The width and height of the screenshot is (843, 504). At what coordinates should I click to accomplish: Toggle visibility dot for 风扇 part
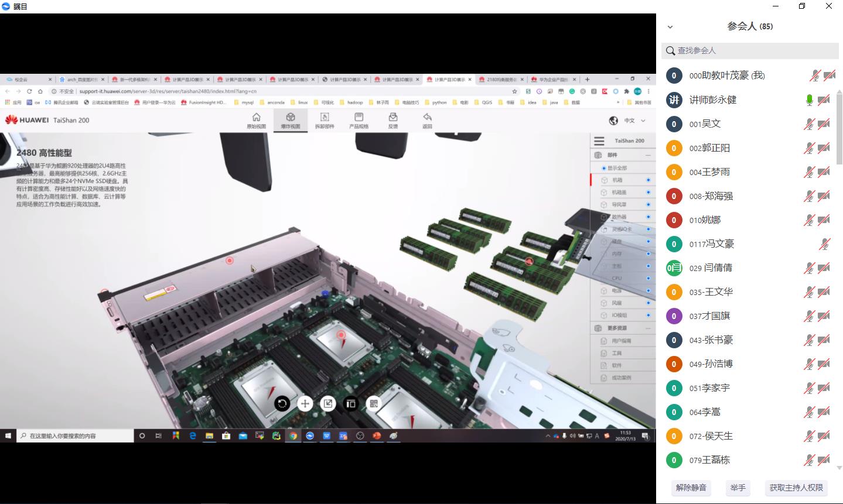pyautogui.click(x=649, y=303)
